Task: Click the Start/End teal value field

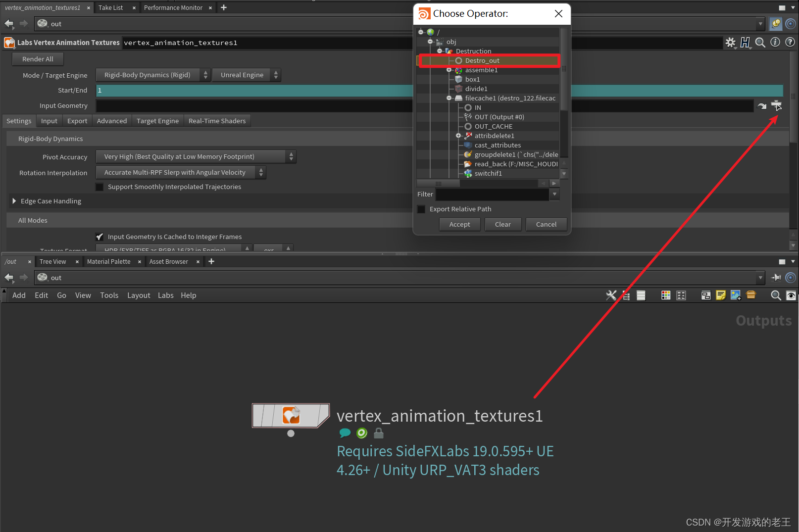Action: click(x=440, y=90)
